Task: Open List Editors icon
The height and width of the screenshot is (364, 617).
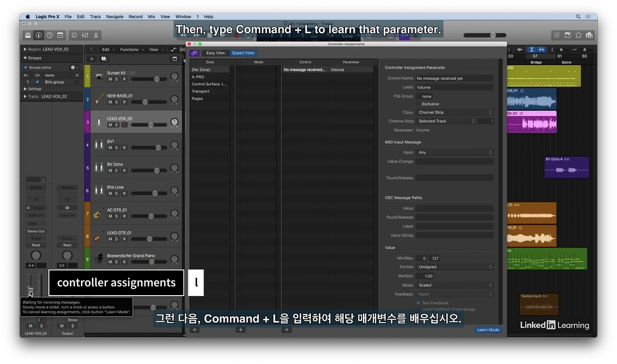Action: coord(557,35)
